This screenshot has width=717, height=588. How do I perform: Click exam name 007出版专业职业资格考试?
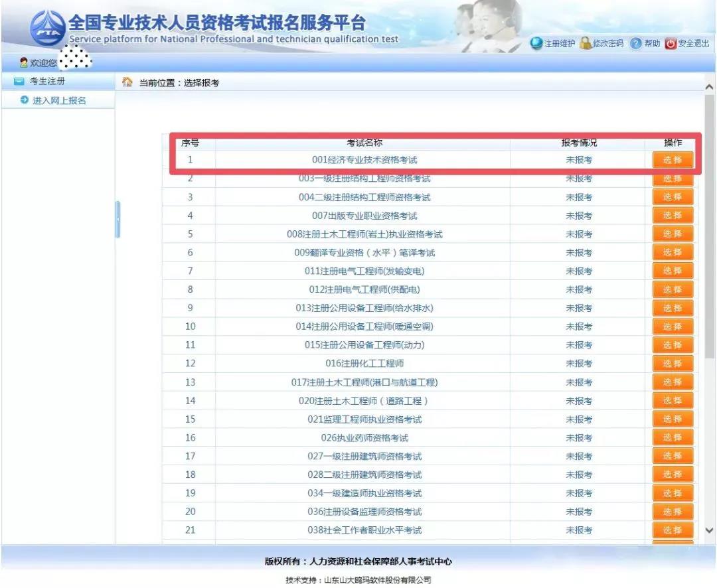pos(364,215)
